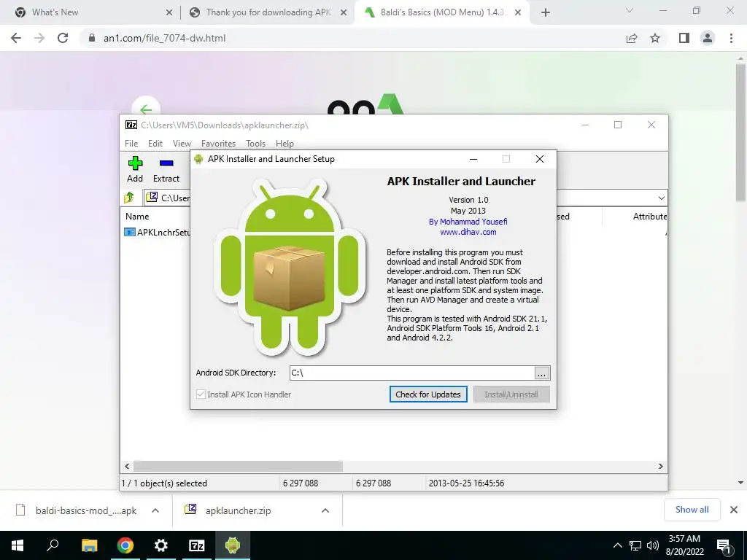Click the browser forward arrow
The width and height of the screenshot is (747, 560).
pos(39,38)
